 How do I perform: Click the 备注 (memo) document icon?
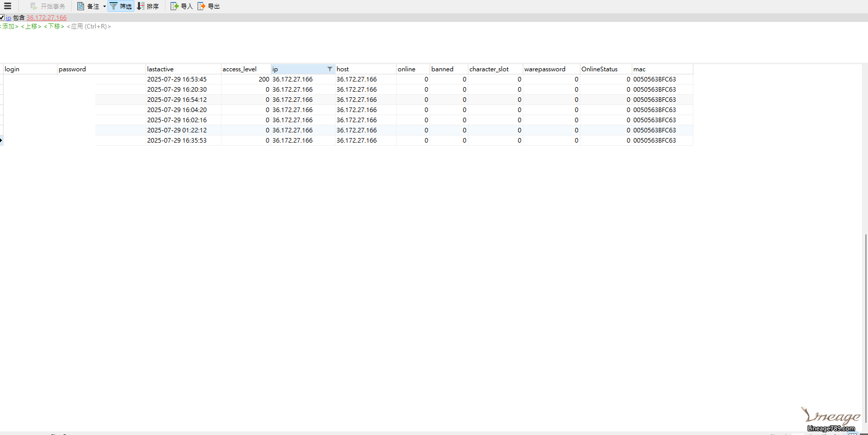[x=80, y=6]
